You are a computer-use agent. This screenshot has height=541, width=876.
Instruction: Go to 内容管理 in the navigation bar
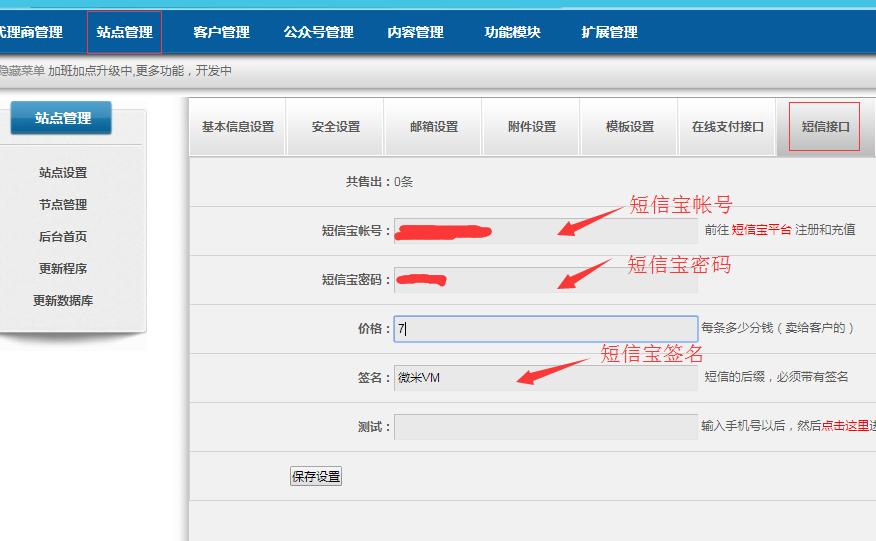(415, 32)
